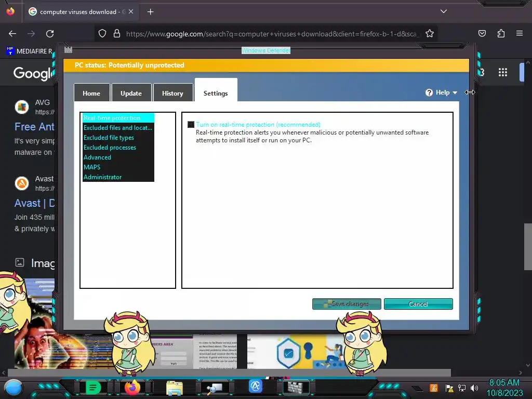Open Firefox extensions menu

pyautogui.click(x=501, y=33)
